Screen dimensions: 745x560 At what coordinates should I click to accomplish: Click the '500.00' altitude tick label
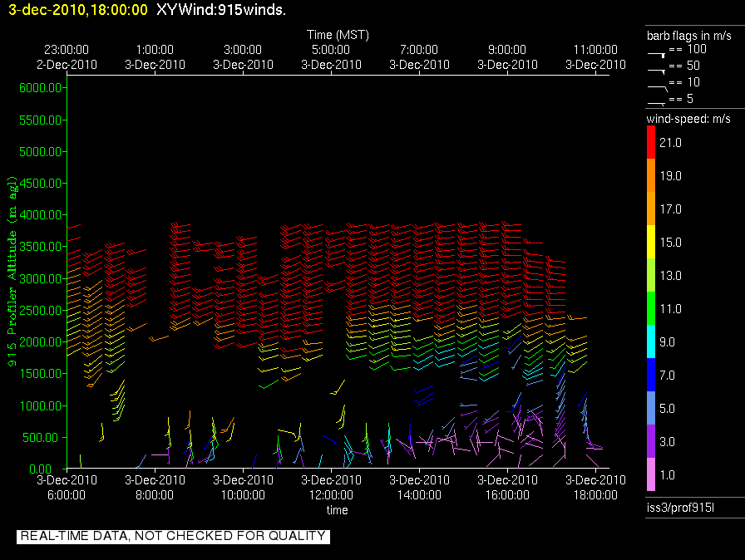coord(43,437)
